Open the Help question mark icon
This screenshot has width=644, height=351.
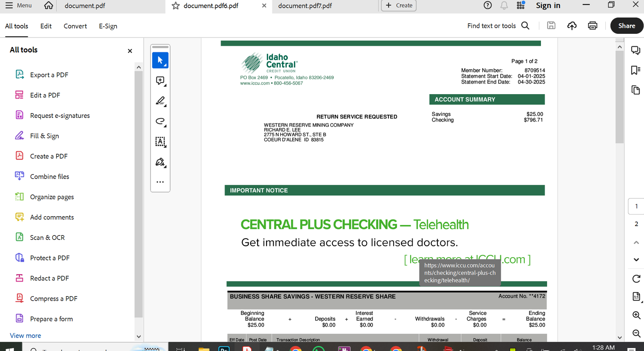pyautogui.click(x=487, y=5)
